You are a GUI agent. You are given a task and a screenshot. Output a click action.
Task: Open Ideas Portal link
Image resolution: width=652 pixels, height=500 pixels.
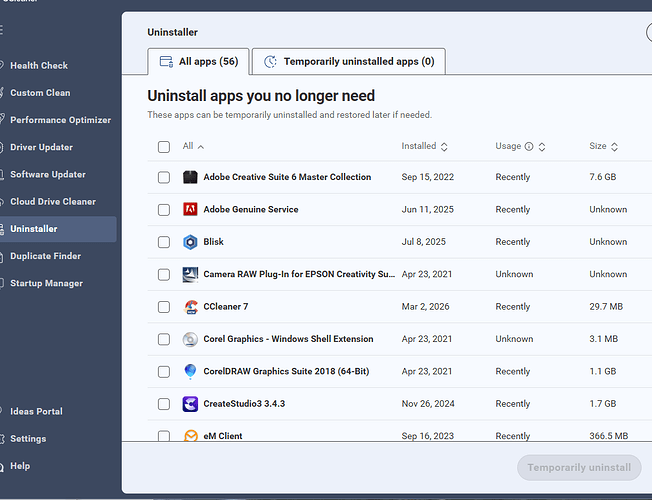click(36, 411)
